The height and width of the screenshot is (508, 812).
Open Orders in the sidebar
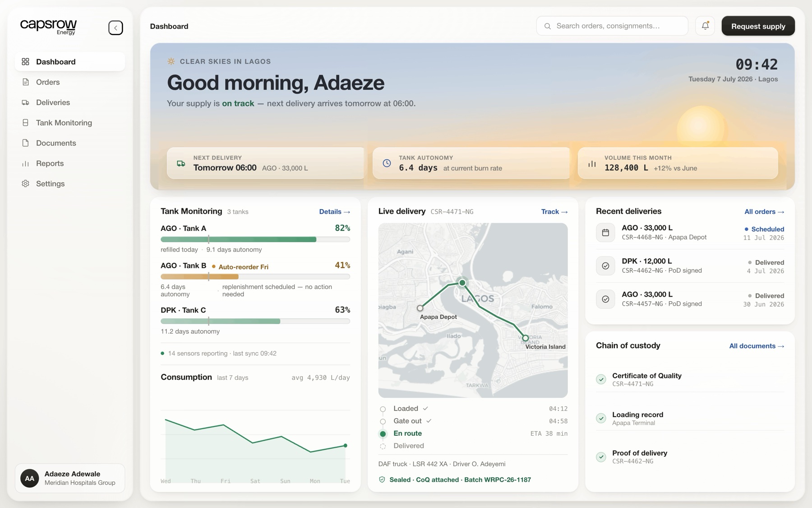click(70, 82)
